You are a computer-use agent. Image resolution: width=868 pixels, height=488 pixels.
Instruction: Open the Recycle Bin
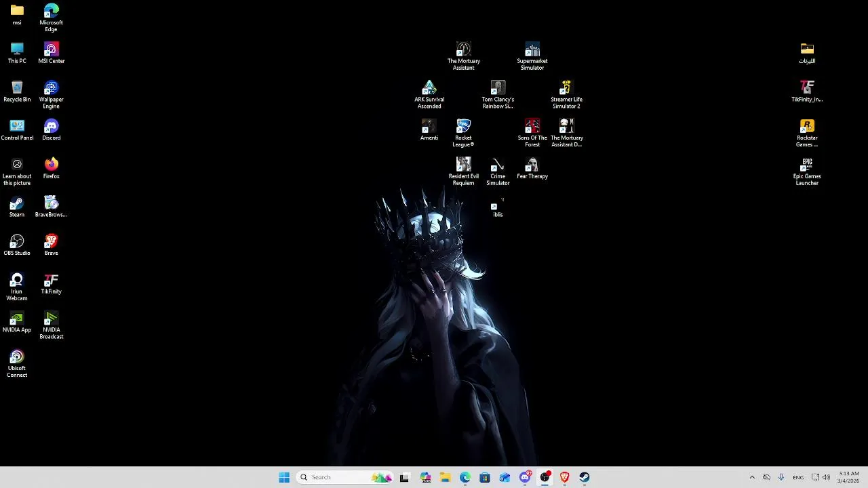(x=17, y=91)
